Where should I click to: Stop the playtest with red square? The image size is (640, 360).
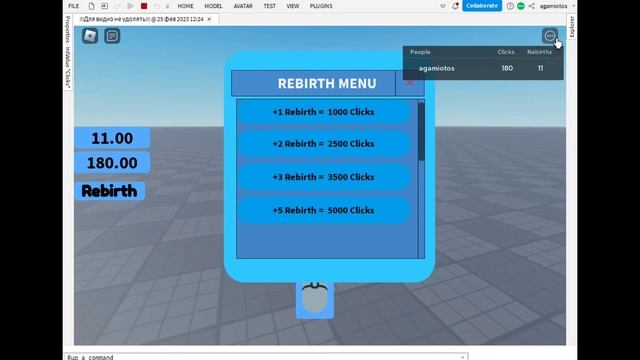[x=144, y=6]
